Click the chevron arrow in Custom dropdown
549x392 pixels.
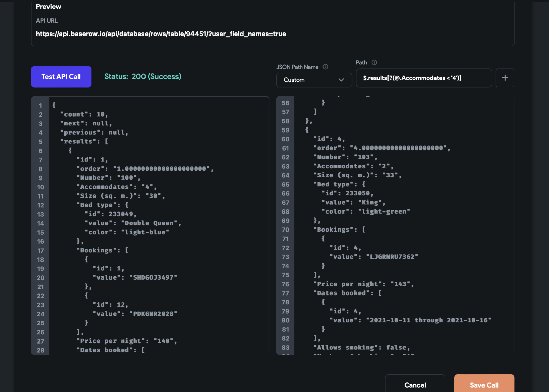[341, 80]
